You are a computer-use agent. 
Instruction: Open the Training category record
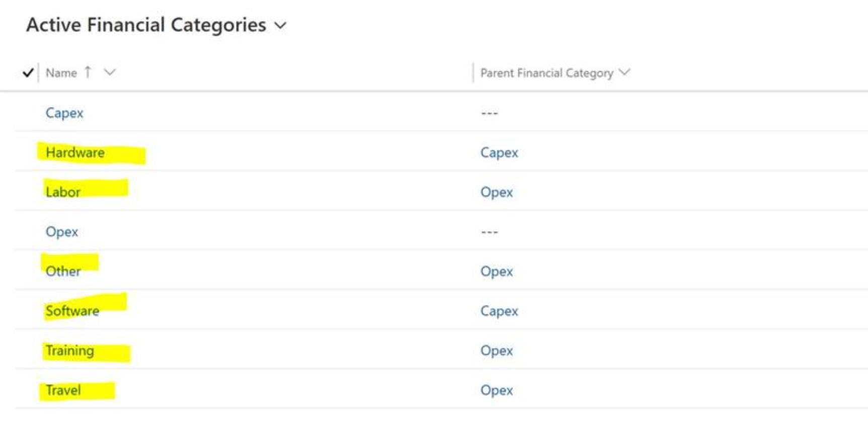(x=70, y=351)
